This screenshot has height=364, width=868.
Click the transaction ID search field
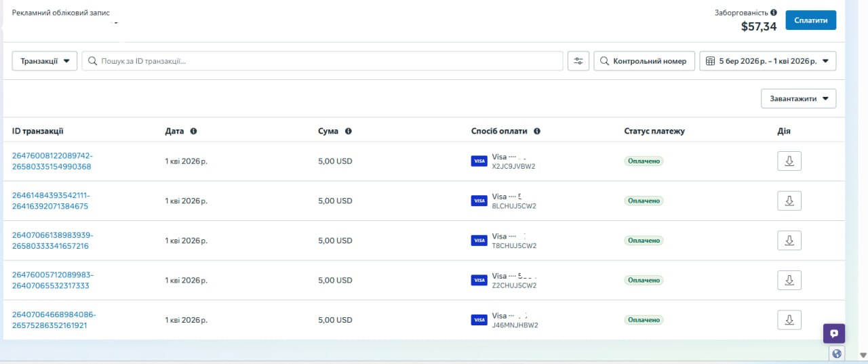coord(325,61)
